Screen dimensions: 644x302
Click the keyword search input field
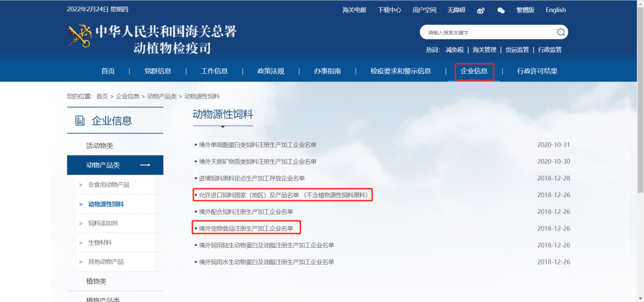488,32
